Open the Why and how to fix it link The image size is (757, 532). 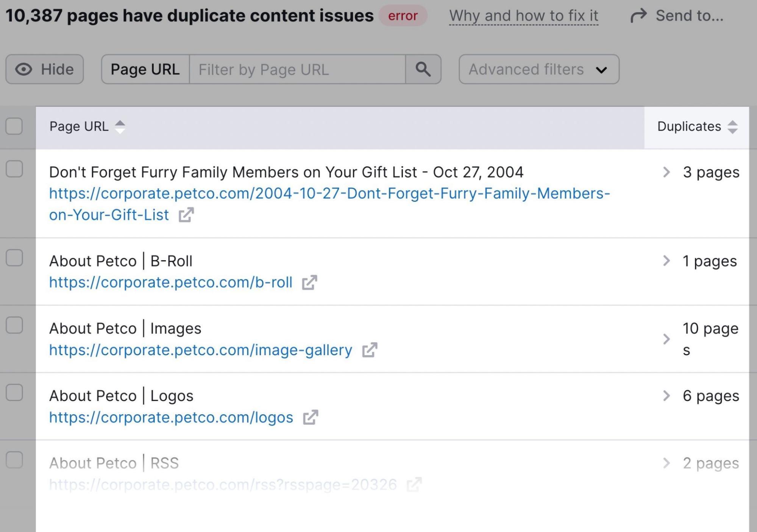[x=523, y=15]
